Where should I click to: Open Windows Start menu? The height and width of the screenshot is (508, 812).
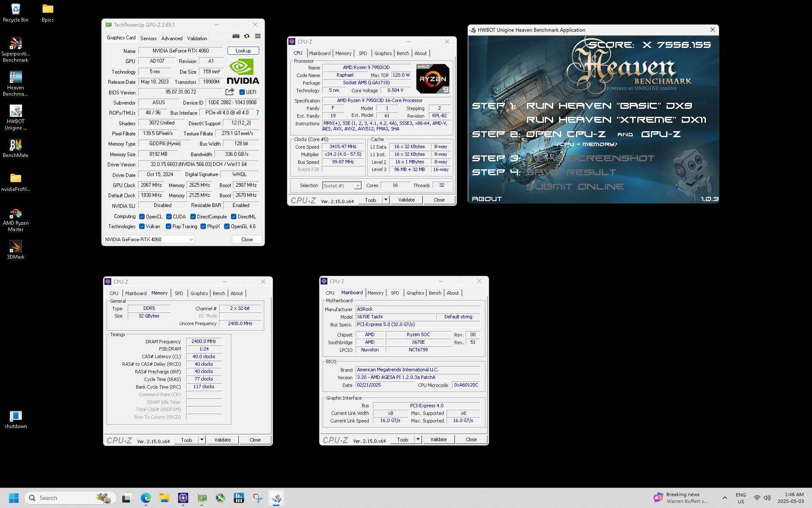(14, 498)
